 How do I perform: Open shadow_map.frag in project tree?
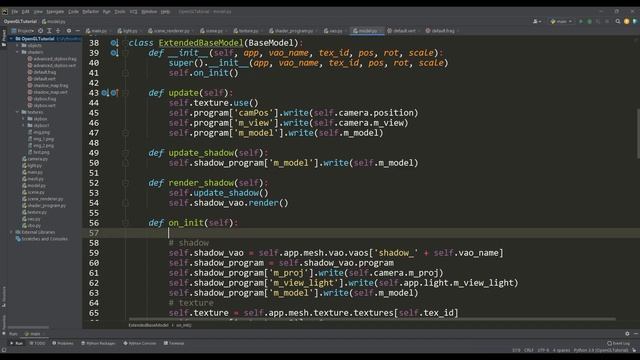(x=48, y=85)
